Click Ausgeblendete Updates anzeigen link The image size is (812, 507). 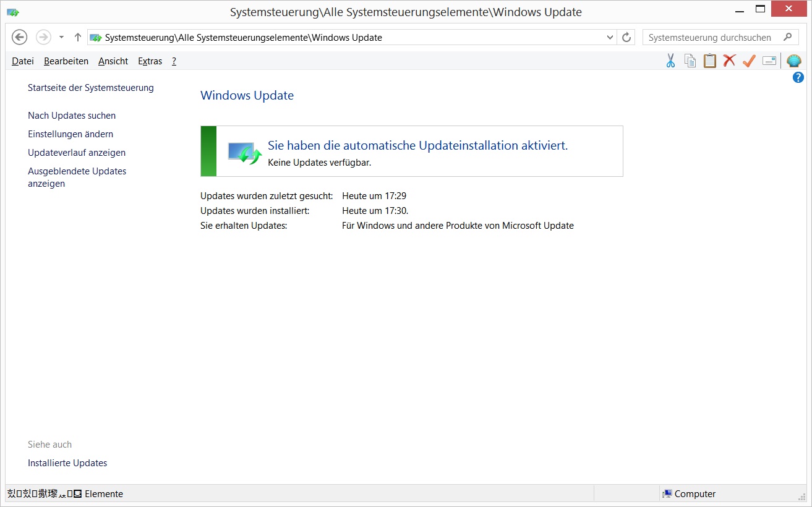(x=77, y=177)
